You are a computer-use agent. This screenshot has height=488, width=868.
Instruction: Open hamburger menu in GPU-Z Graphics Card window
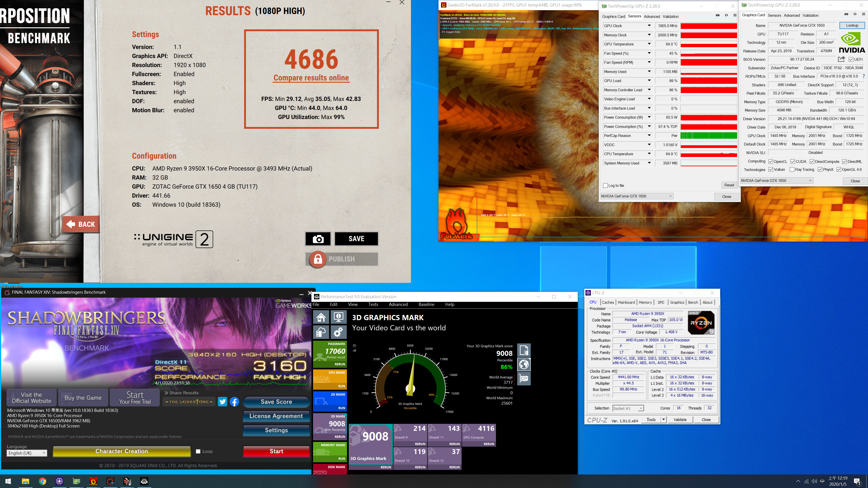click(863, 14)
